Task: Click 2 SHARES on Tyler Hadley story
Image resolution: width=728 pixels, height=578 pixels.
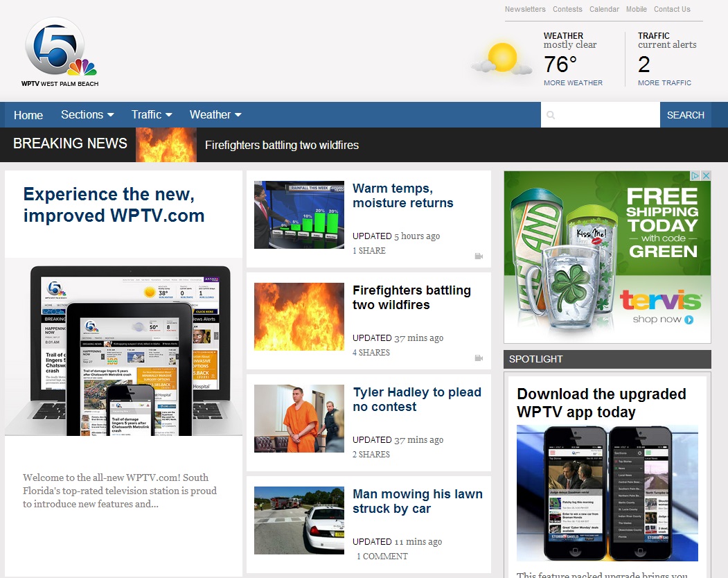Action: (371, 454)
